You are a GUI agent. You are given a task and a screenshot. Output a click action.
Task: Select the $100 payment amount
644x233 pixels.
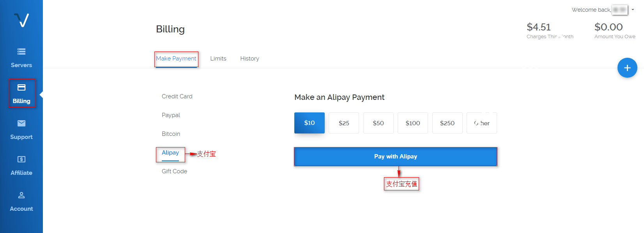pos(412,123)
